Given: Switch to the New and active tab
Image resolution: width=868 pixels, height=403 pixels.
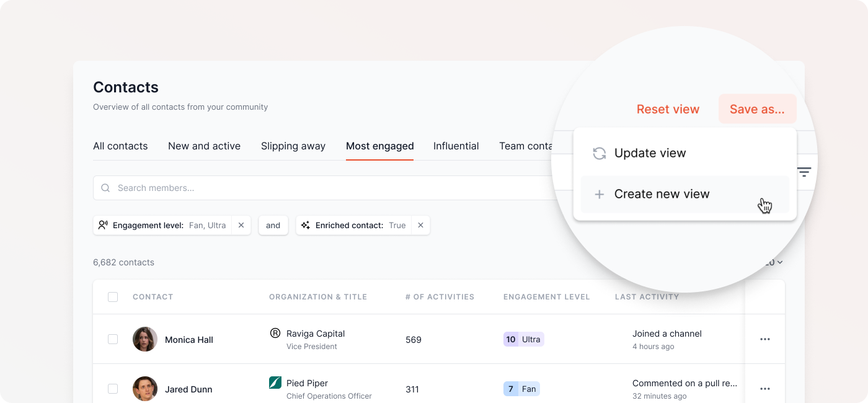Looking at the screenshot, I should pyautogui.click(x=204, y=146).
